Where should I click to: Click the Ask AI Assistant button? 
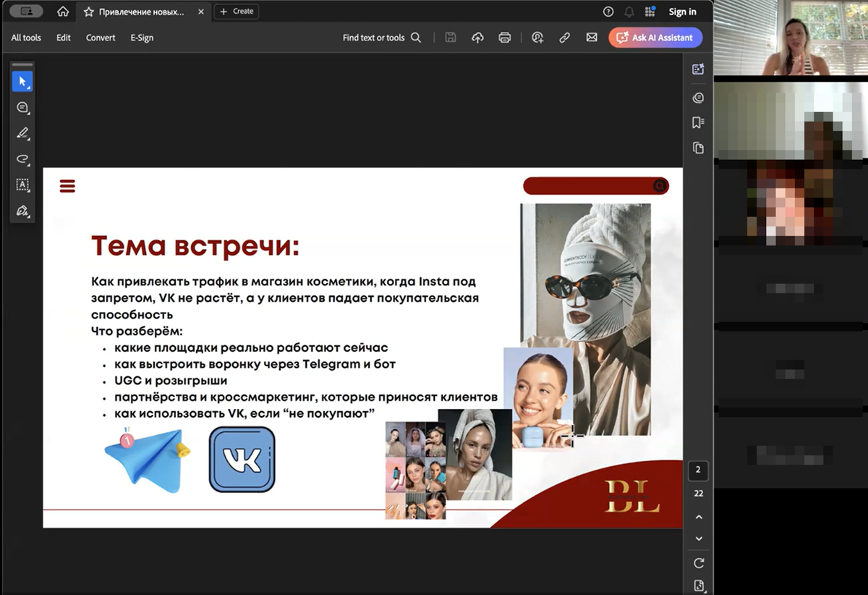(x=655, y=38)
